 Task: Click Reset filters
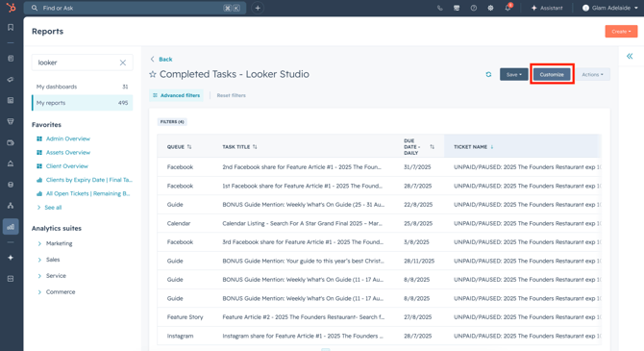pyautogui.click(x=232, y=95)
